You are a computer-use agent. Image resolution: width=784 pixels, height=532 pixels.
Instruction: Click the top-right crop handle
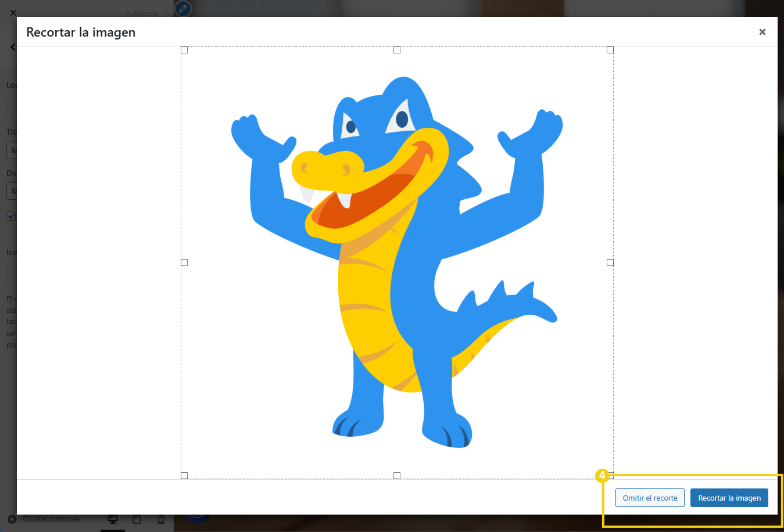(x=610, y=50)
